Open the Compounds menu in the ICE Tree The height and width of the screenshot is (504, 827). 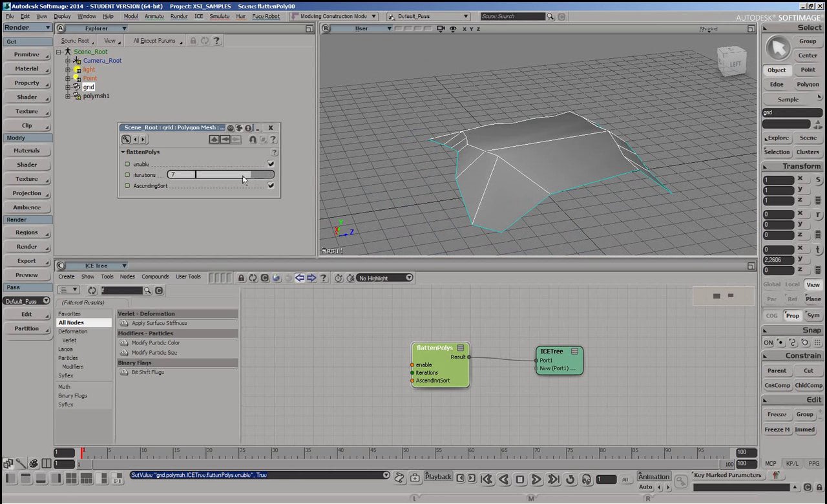(x=155, y=277)
